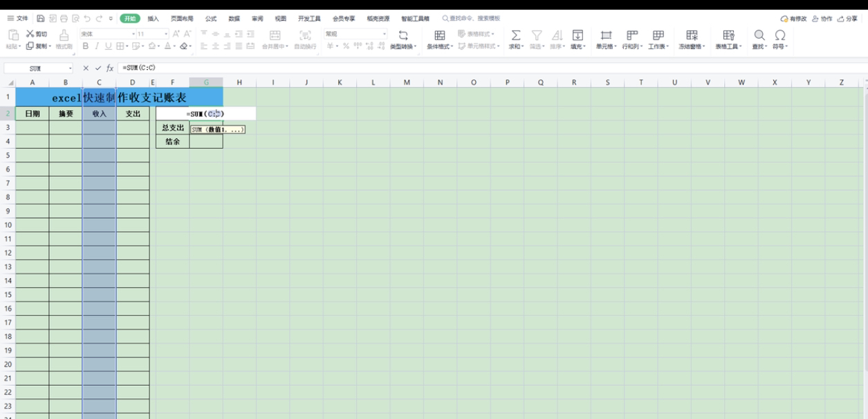Switch to the 审阅 Review tab
Viewport: 868px width, 419px height.
coord(257,19)
